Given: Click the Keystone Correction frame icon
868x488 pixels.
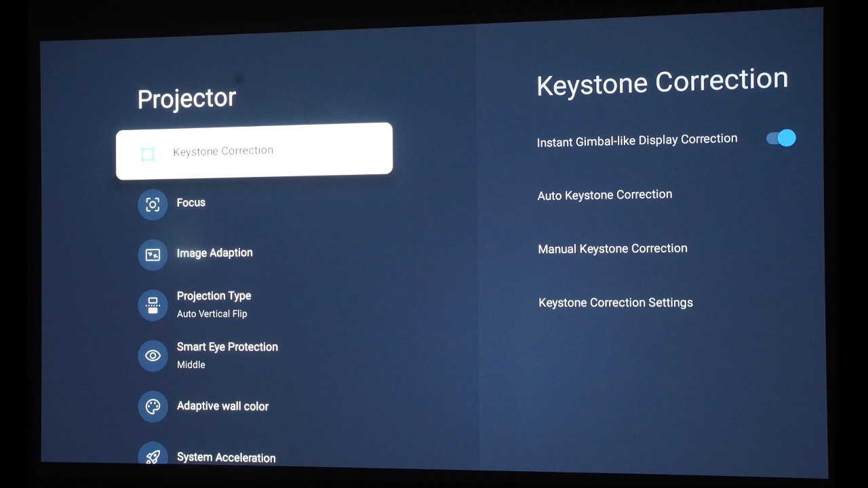Looking at the screenshot, I should point(148,154).
